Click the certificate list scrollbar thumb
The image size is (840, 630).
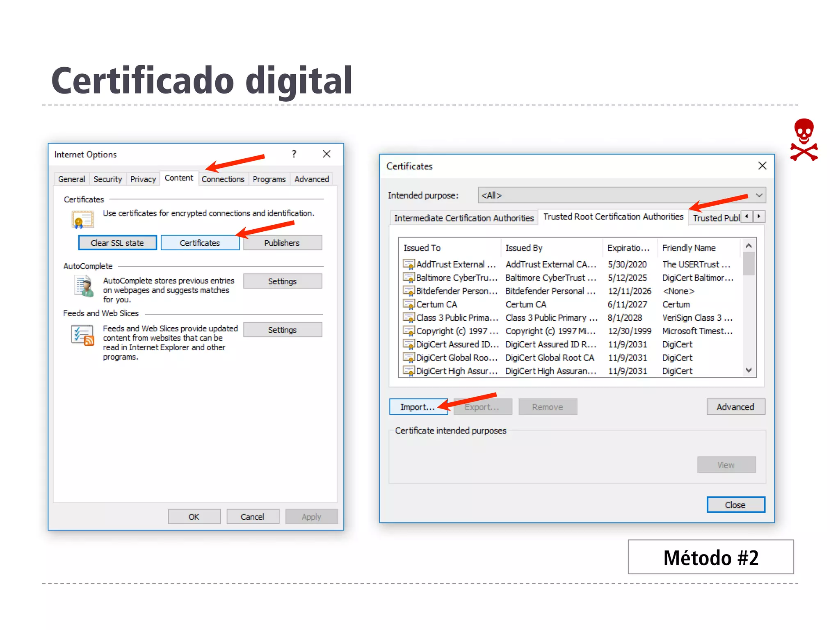pos(749,263)
